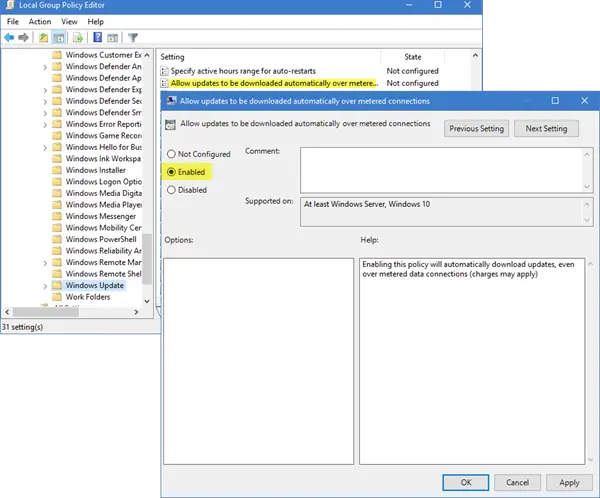Click the blue Back arrow toolbar icon
Viewport: 600px width, 498px height.
[x=9, y=38]
